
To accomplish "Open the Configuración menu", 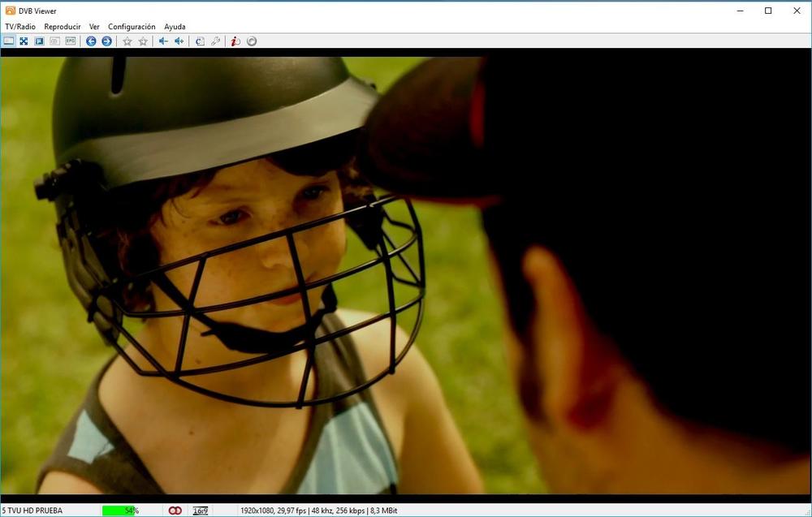I will pyautogui.click(x=132, y=27).
